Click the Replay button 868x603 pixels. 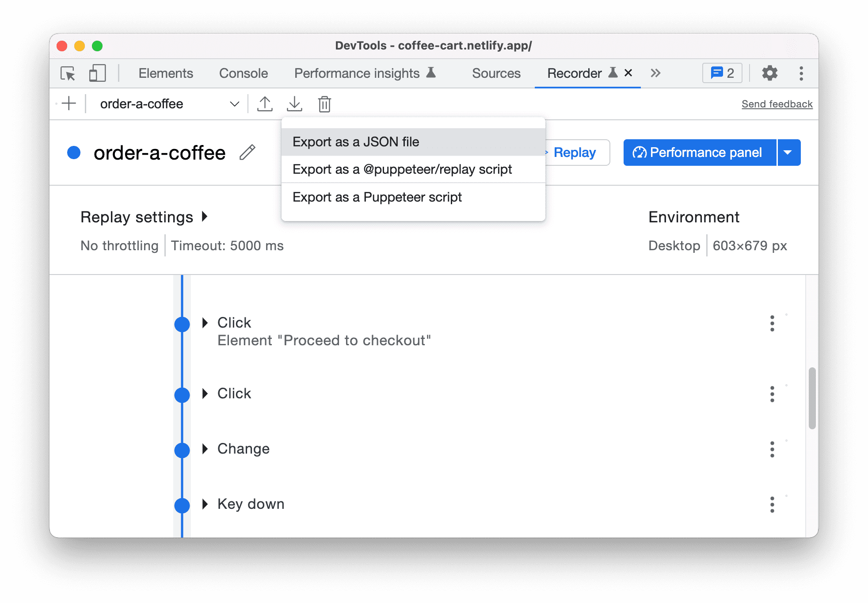(x=575, y=152)
